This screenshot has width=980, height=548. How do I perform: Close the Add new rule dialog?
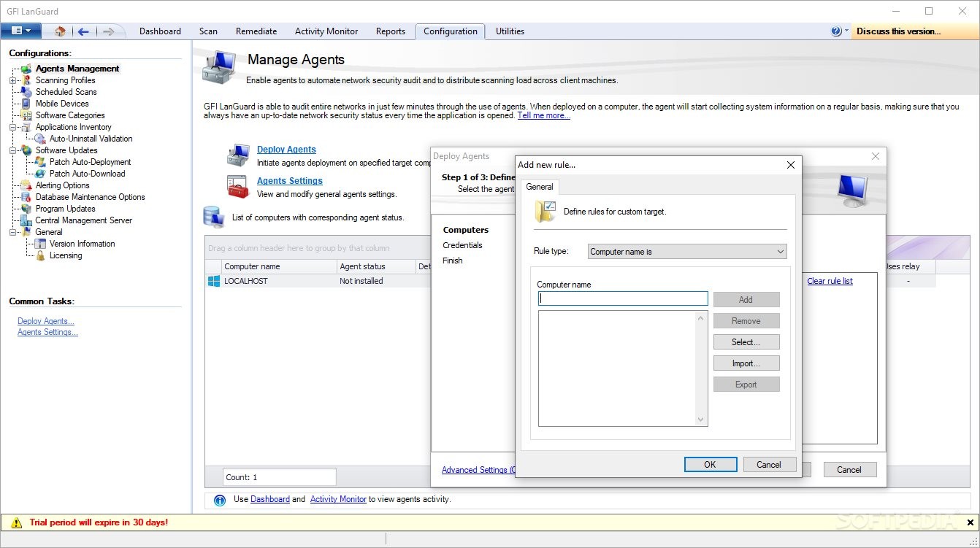(790, 165)
